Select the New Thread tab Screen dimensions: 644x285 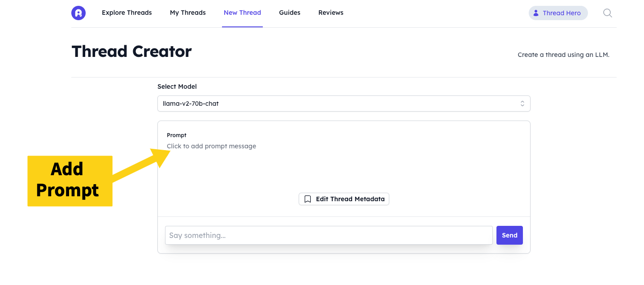tap(242, 13)
